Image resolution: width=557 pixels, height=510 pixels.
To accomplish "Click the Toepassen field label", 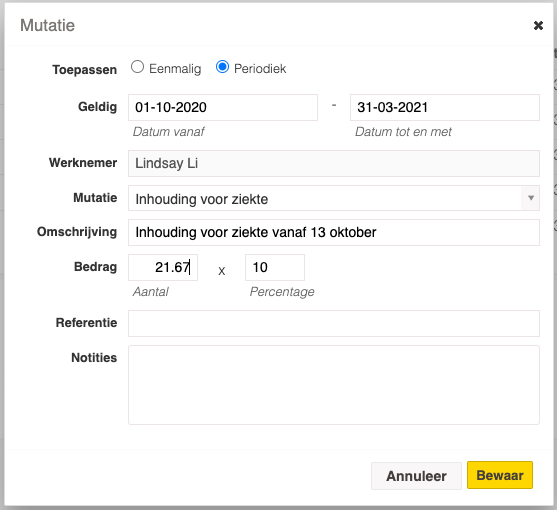I will 85,70.
